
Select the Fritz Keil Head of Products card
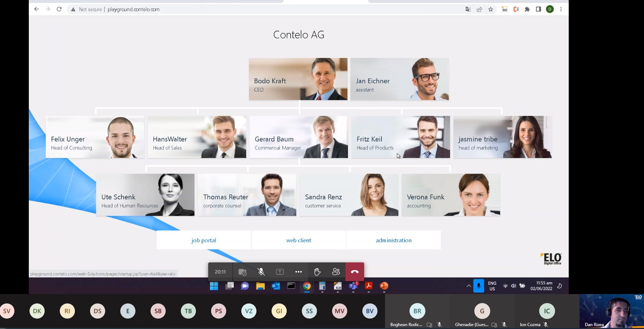[401, 137]
